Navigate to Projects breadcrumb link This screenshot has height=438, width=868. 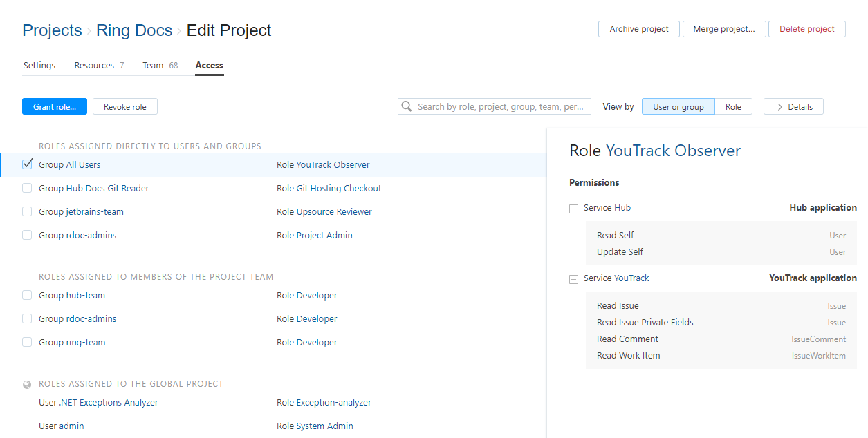pyautogui.click(x=52, y=30)
